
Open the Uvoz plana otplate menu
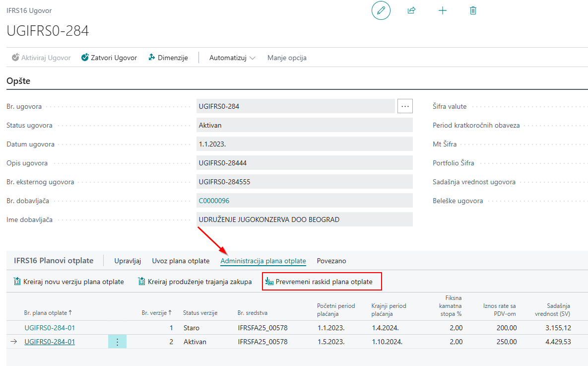[x=181, y=261]
